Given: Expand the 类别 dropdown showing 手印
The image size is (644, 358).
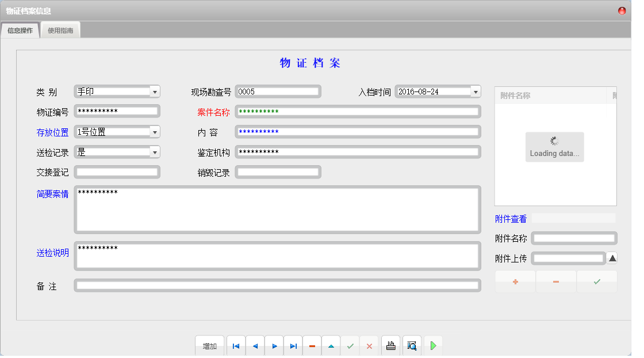Looking at the screenshot, I should pyautogui.click(x=154, y=92).
